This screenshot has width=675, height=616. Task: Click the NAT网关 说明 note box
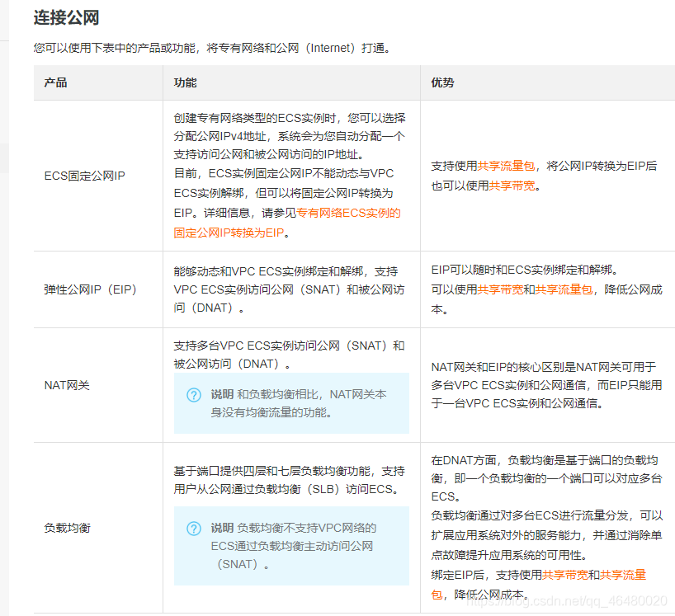tap(291, 403)
